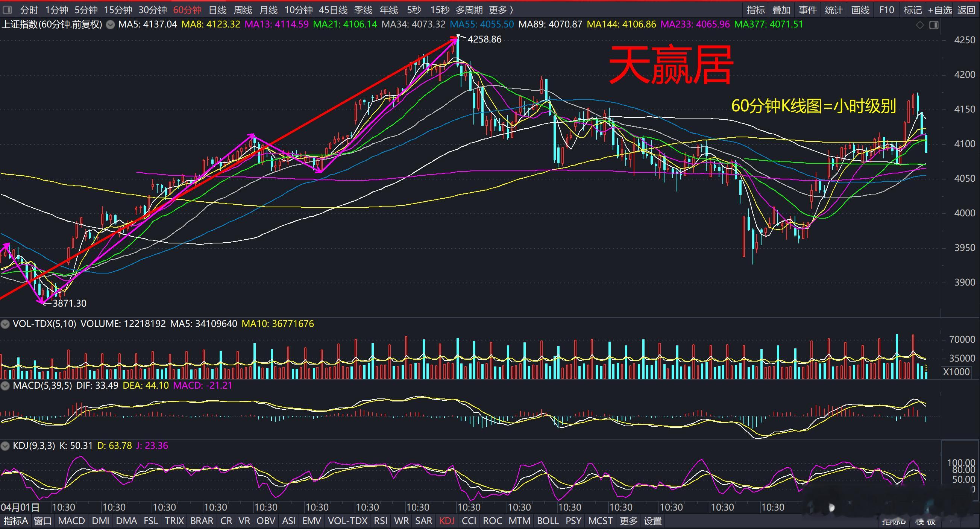Switch to 10分钟 timeframe
Image resolution: width=980 pixels, height=529 pixels.
click(x=299, y=10)
